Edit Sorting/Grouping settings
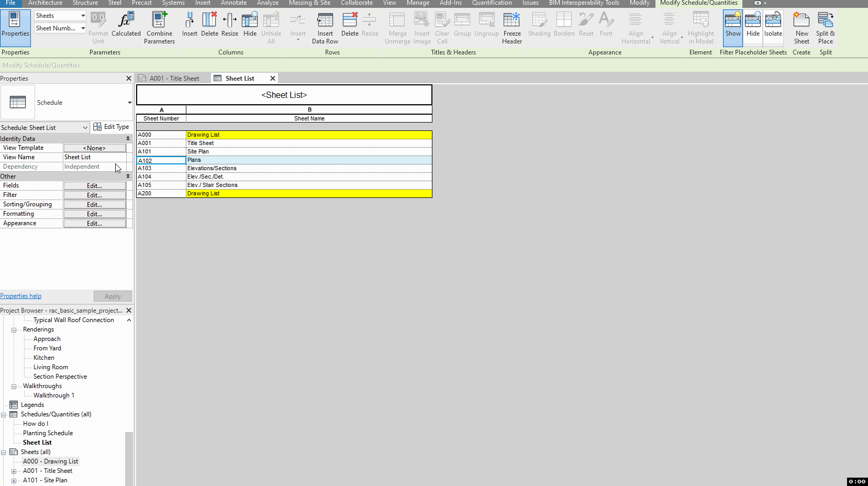The width and height of the screenshot is (868, 486). coord(94,205)
